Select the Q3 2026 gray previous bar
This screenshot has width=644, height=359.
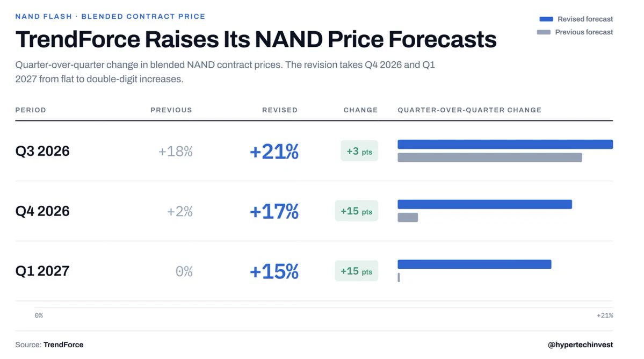point(489,157)
